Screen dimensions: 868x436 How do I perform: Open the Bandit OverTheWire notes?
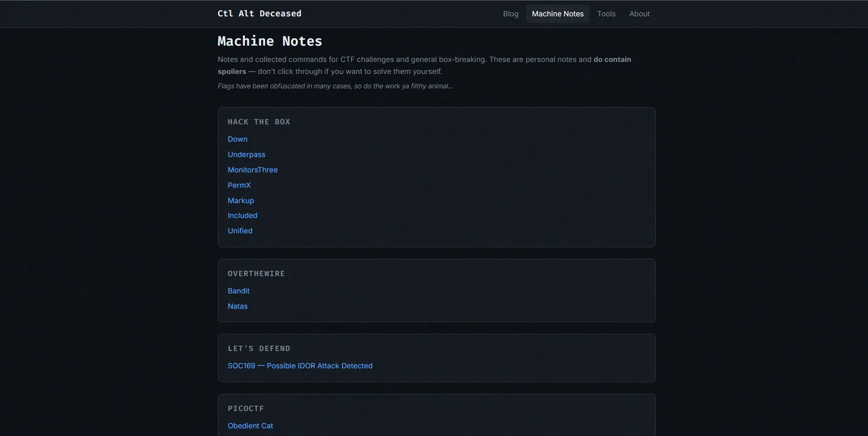239,291
